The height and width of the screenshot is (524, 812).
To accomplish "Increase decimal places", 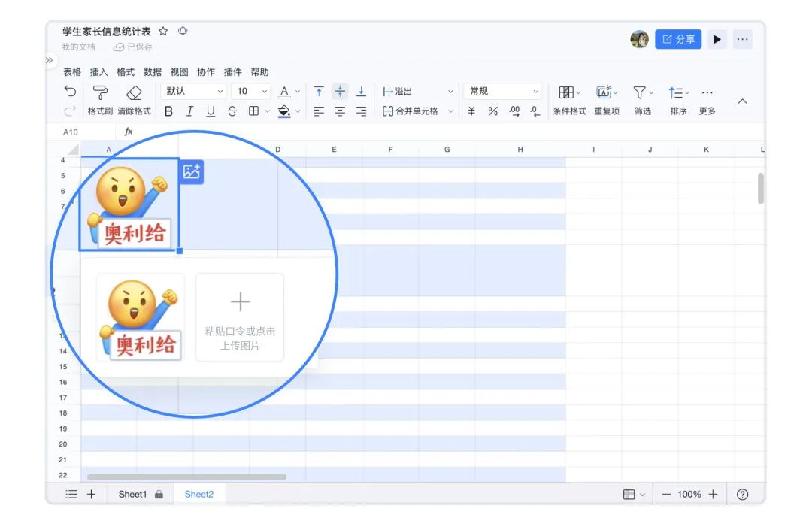I will 514,111.
